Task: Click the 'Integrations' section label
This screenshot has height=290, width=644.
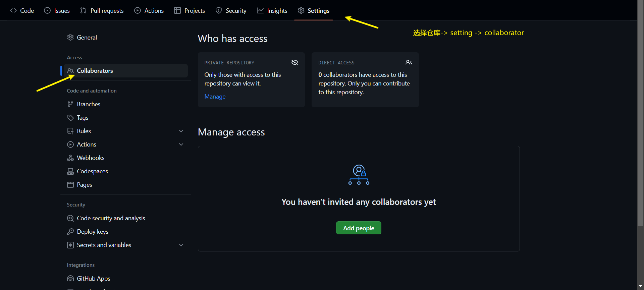Action: click(x=81, y=265)
